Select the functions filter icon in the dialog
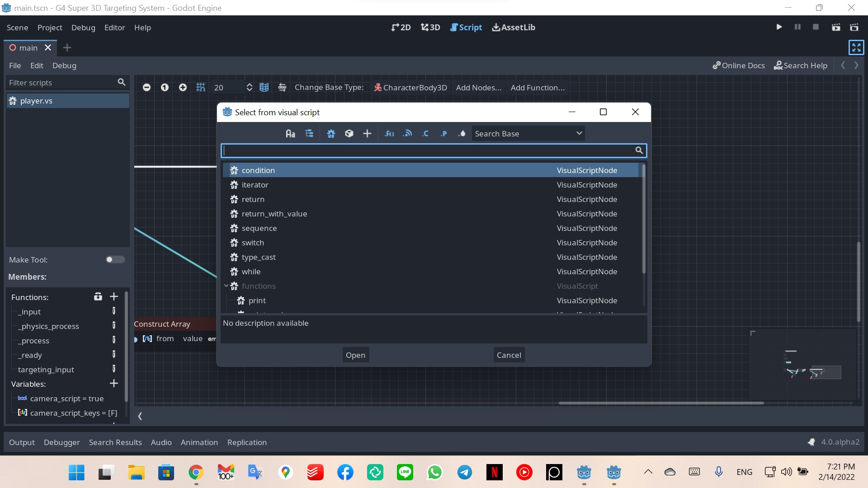 tap(389, 133)
